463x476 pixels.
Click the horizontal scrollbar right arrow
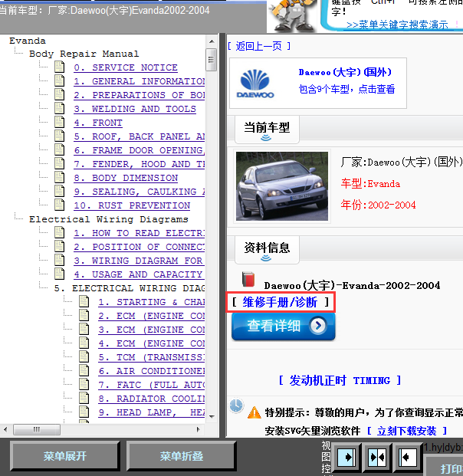point(199,429)
